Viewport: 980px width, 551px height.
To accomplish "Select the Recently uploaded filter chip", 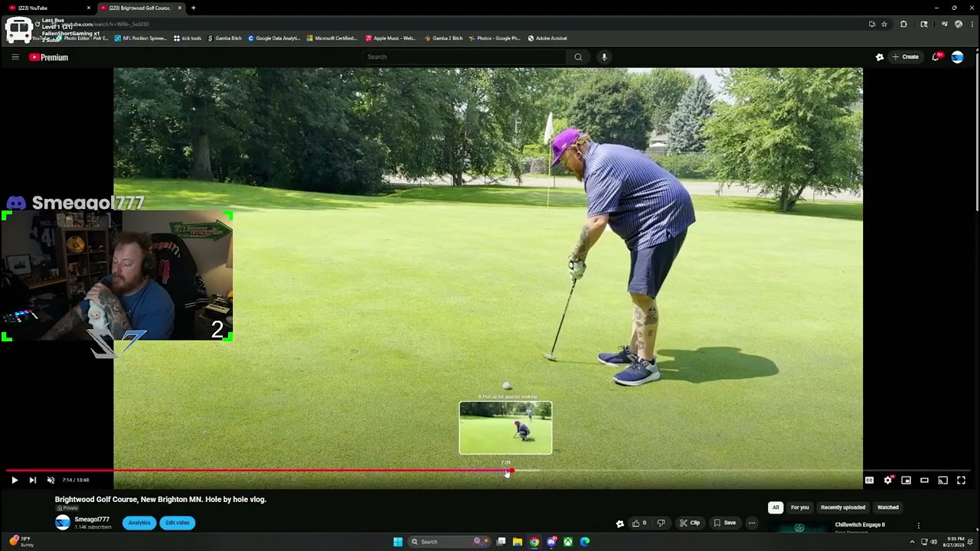I will 843,507.
